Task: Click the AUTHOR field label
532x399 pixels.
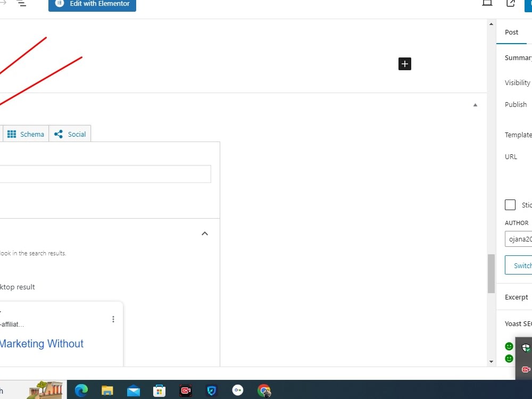Action: (517, 223)
